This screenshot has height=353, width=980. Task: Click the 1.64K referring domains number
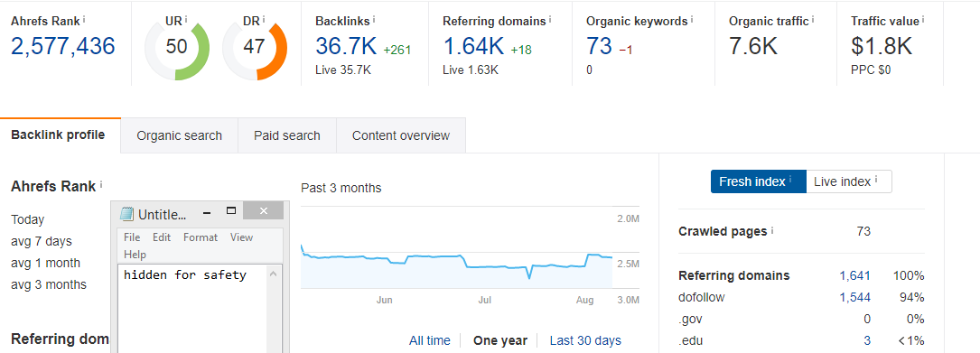click(473, 47)
